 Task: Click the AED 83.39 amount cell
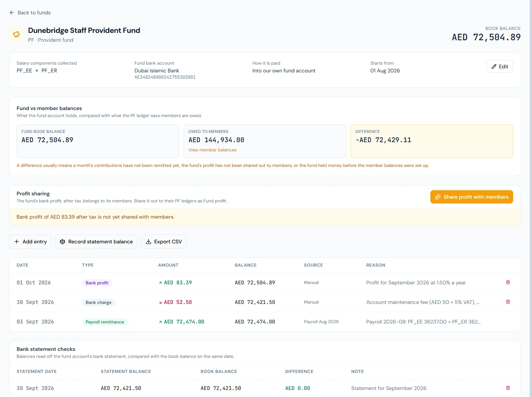[175, 283]
